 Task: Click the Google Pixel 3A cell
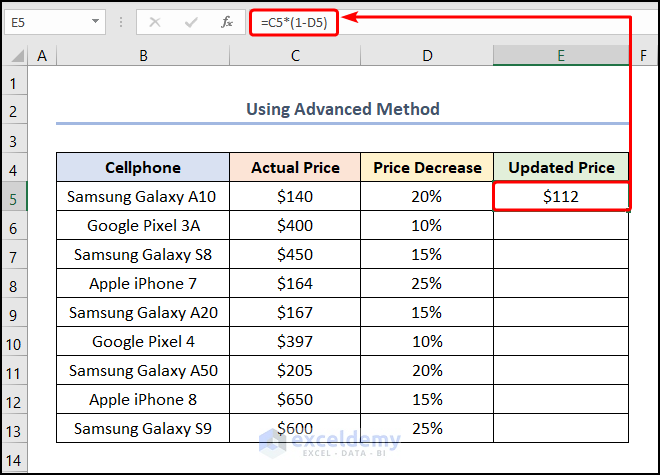tap(143, 226)
